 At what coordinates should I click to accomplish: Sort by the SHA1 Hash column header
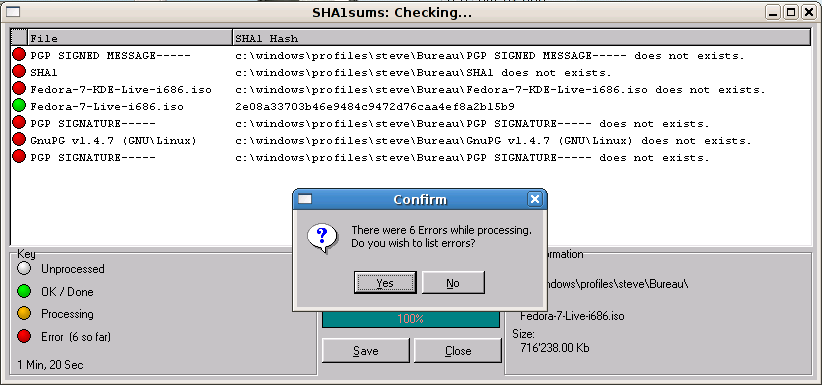point(522,38)
